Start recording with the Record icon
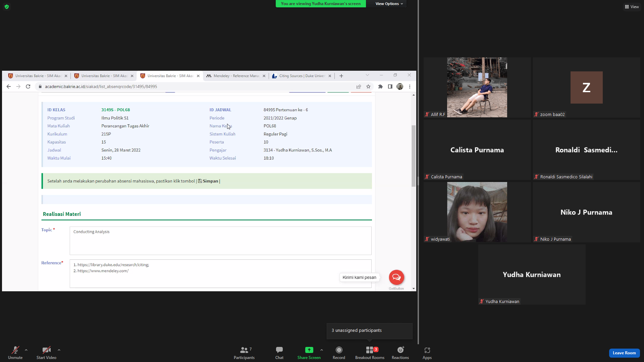The image size is (644, 362). coord(339,350)
